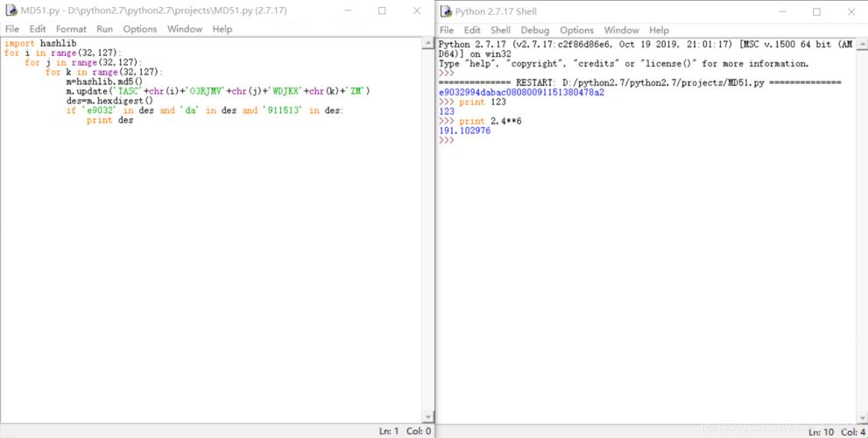Open Help menu in Python Shell window
Image resolution: width=868 pixels, height=438 pixels.
[659, 30]
